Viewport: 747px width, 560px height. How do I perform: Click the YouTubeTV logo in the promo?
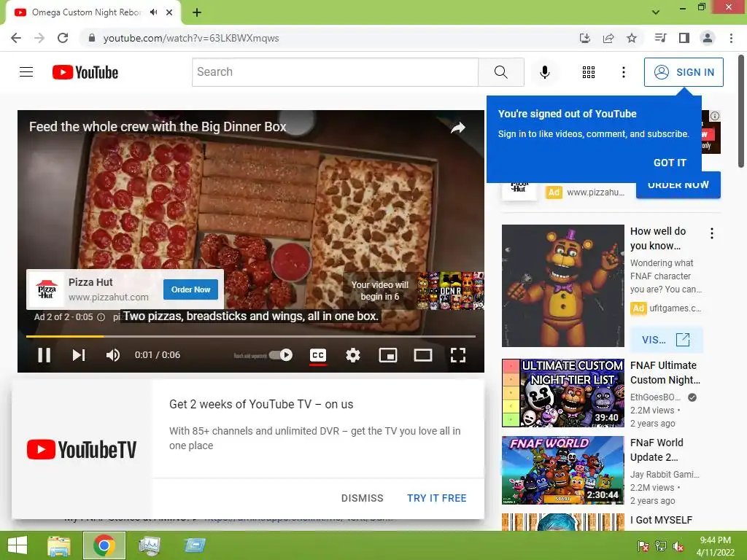pos(82,449)
